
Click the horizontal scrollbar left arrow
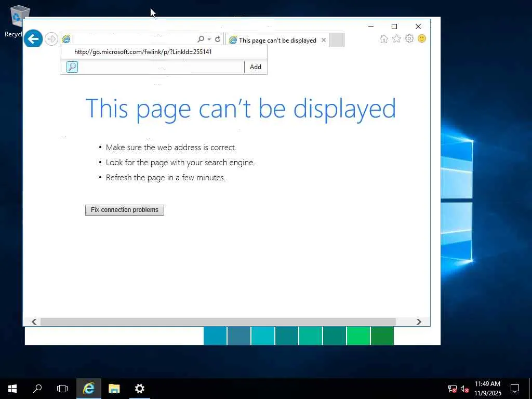[x=34, y=322]
